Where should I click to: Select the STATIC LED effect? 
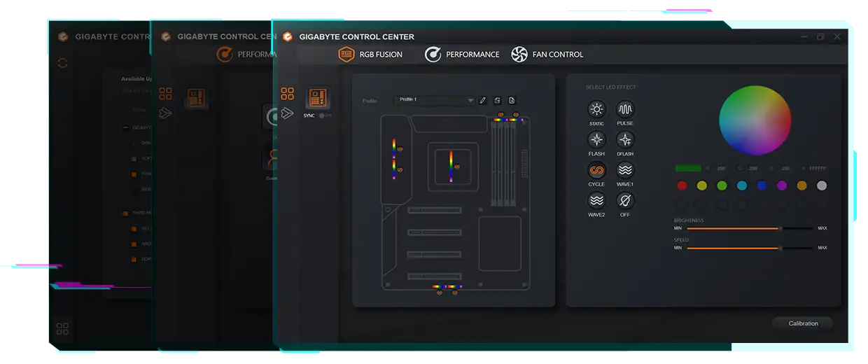[596, 109]
